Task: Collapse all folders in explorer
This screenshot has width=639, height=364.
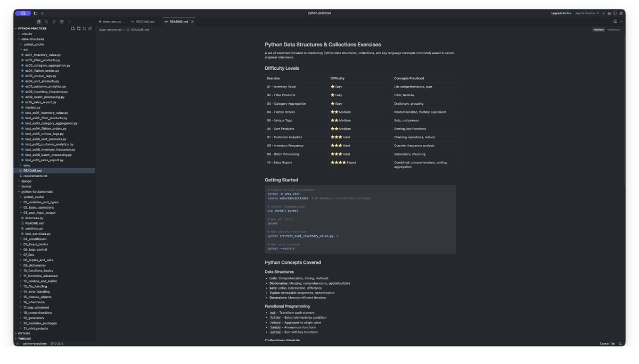Action: point(91,28)
